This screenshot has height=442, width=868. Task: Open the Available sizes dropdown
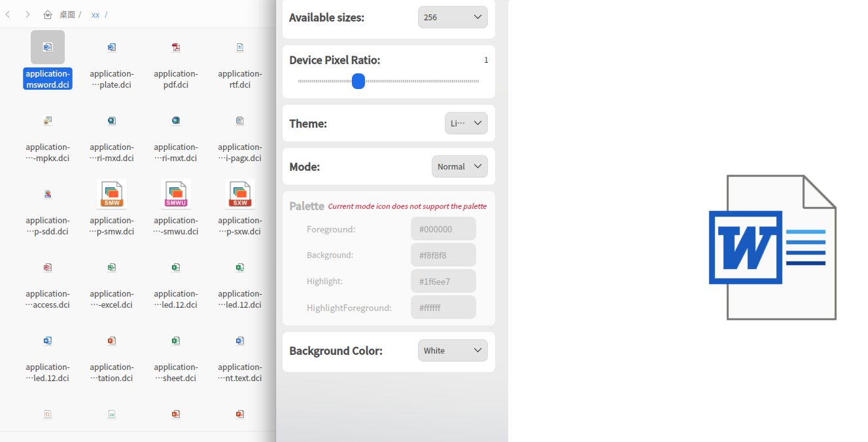[x=453, y=17]
